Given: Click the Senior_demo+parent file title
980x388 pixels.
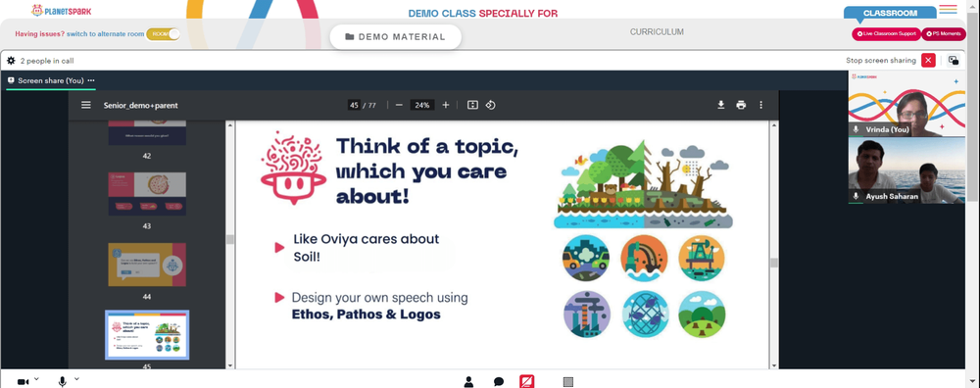Looking at the screenshot, I should click(140, 105).
